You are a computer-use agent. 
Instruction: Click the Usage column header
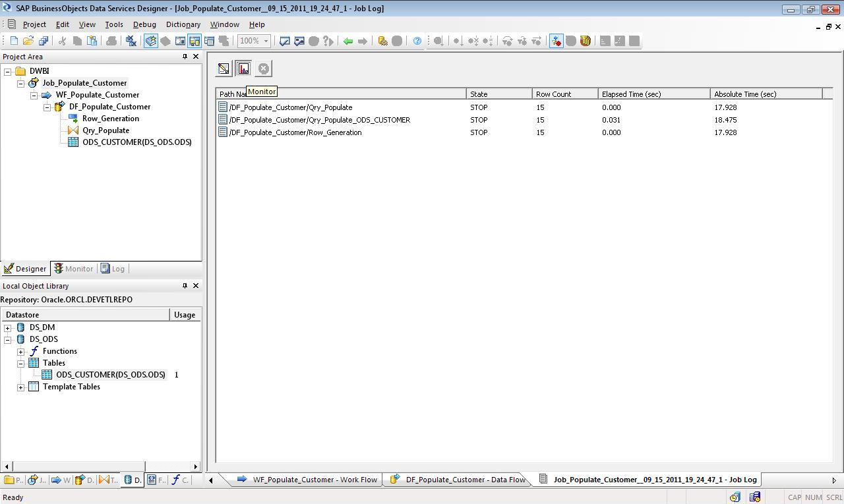click(185, 315)
